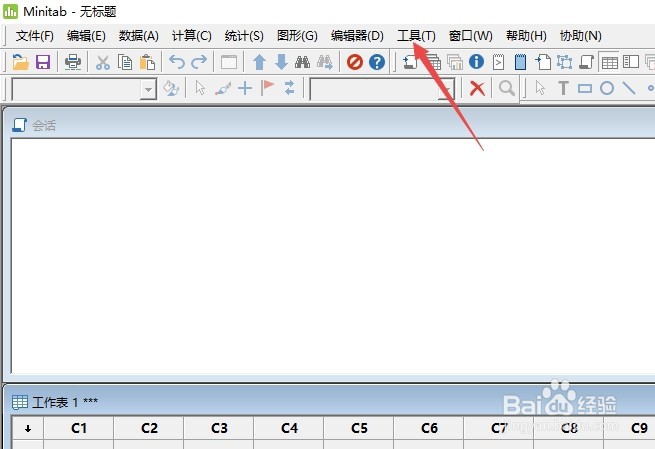This screenshot has height=449, width=655.
Task: Cut the selection with the scissors icon
Action: tap(102, 62)
